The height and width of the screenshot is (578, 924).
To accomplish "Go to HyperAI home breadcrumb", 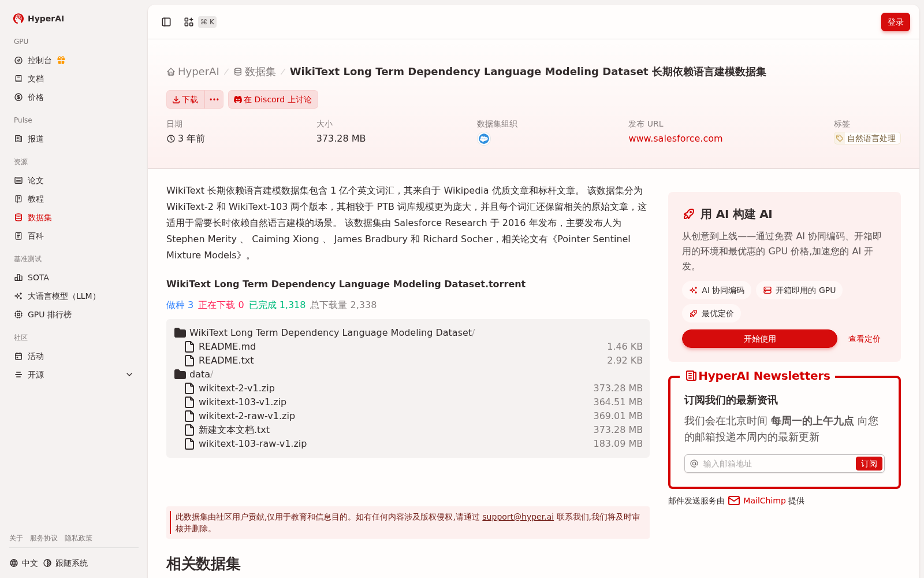I will pos(193,72).
